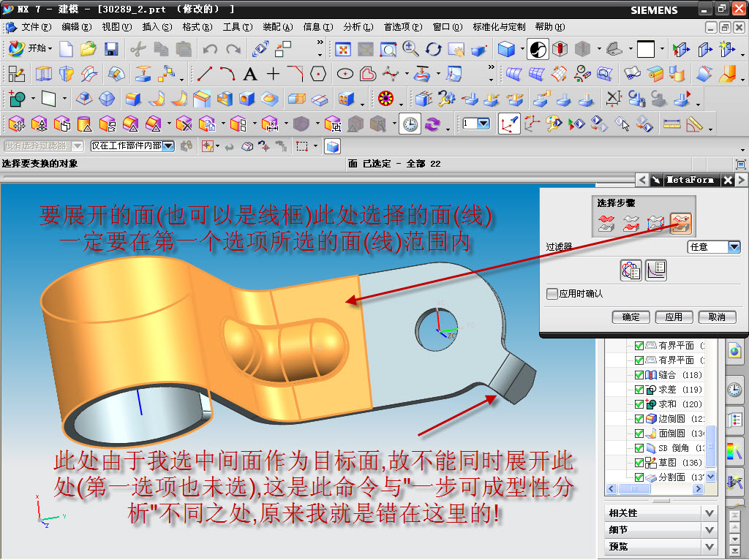Viewport: 749px width, 560px height.
Task: Select the Arc curve tool
Action: (227, 74)
